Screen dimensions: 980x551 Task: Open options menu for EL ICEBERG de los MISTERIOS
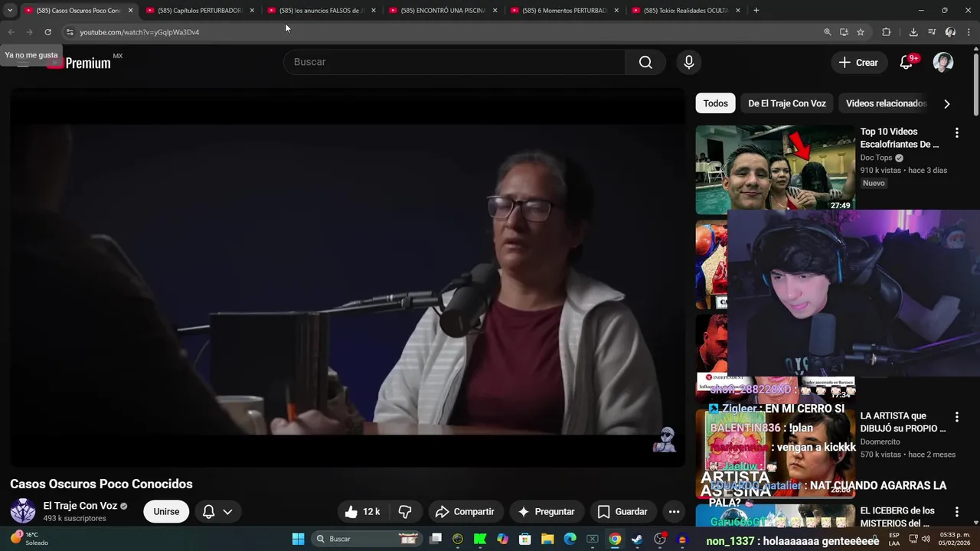(x=956, y=512)
